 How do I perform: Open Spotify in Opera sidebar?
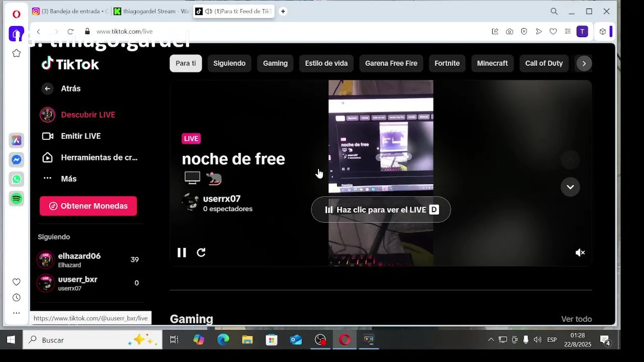pyautogui.click(x=17, y=199)
